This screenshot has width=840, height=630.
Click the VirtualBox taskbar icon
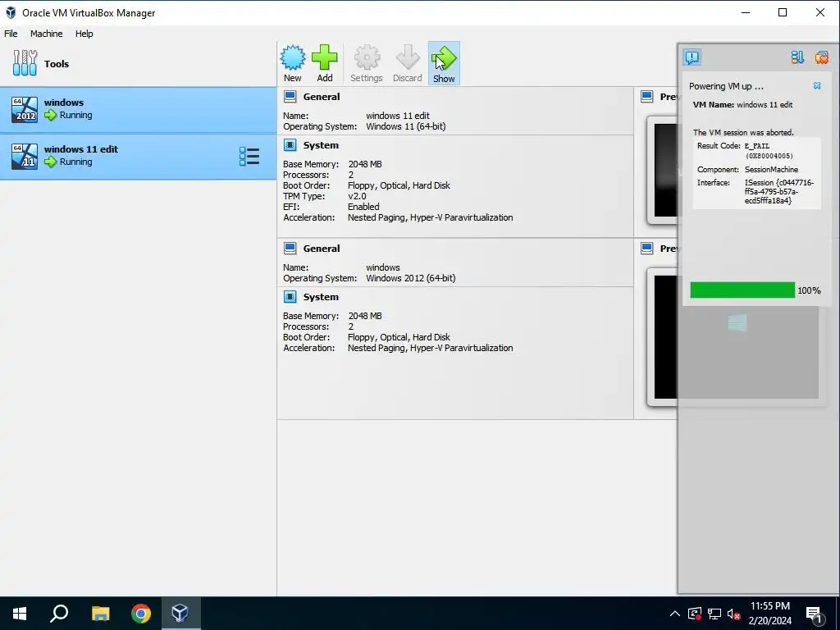coord(180,614)
